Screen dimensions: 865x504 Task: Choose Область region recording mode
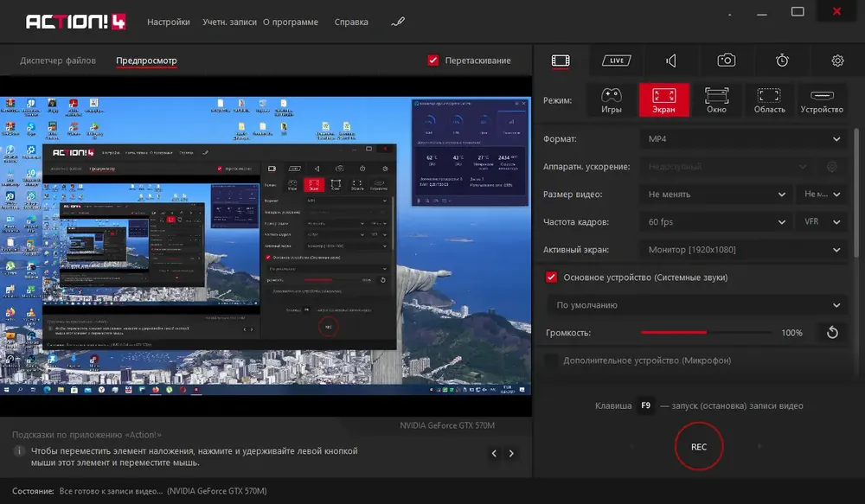click(769, 99)
